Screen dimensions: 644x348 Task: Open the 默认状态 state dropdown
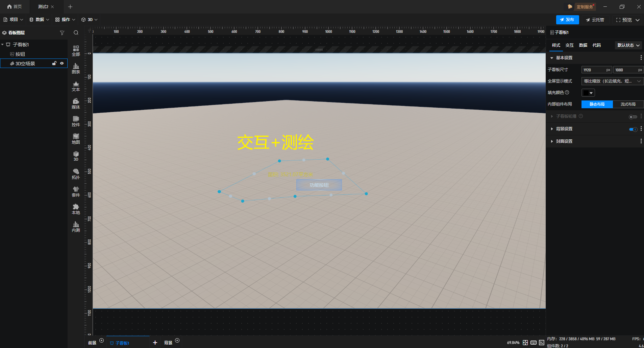click(628, 45)
